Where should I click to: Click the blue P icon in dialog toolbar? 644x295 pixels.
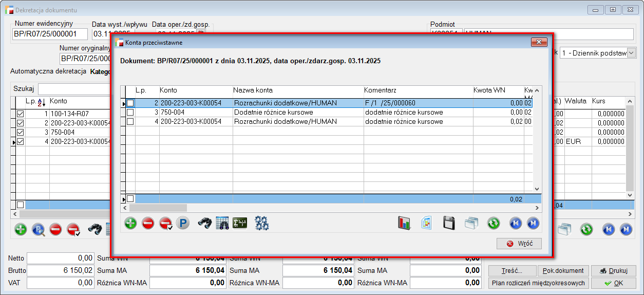[x=182, y=223]
